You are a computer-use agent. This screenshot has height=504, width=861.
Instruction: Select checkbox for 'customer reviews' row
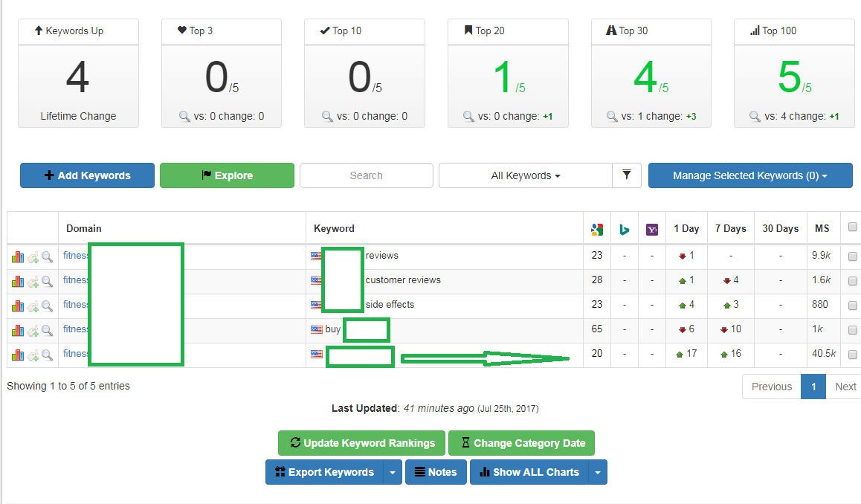[852, 281]
